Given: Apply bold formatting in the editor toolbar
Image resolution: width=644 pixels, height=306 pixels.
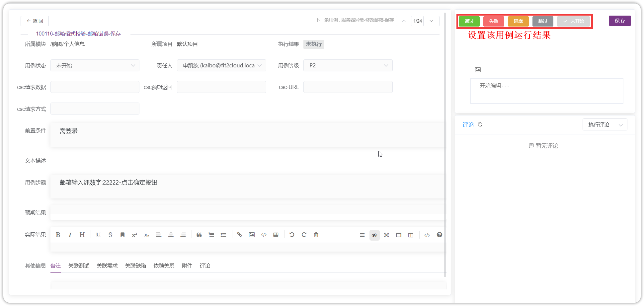Looking at the screenshot, I should [58, 235].
